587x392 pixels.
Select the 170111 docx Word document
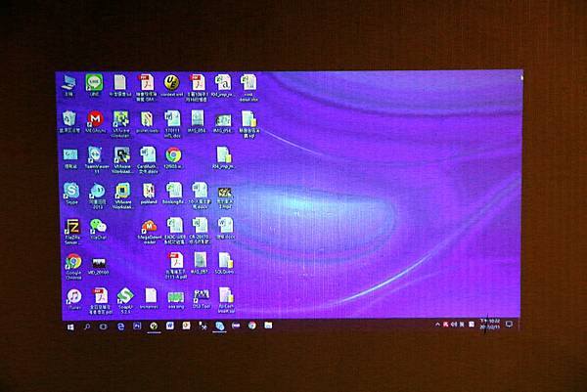click(172, 124)
